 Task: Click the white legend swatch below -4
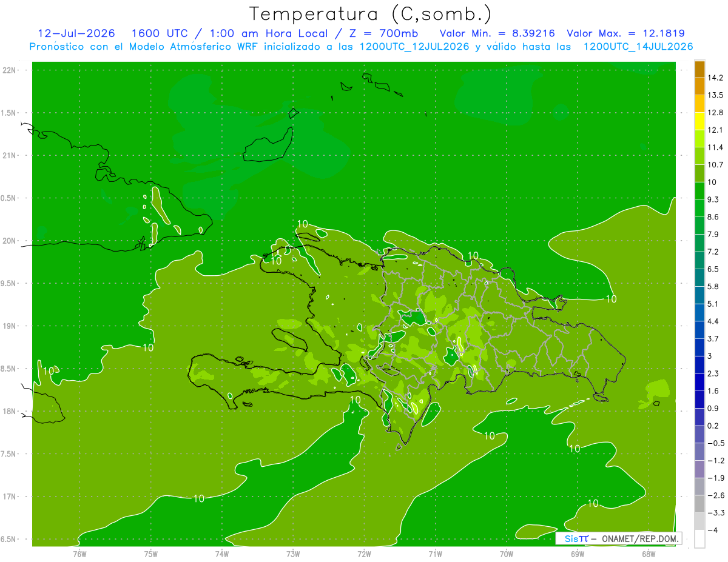point(699,539)
